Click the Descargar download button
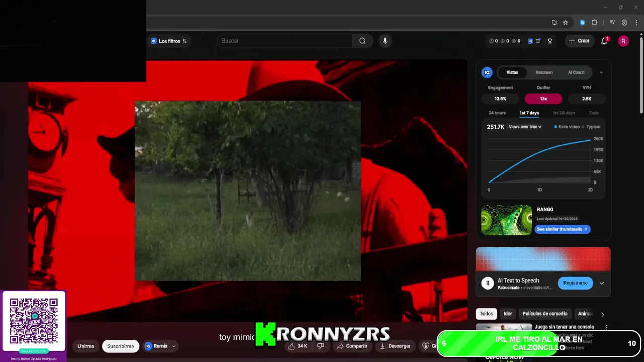Viewport: 644px width, 362px height. 395,346
